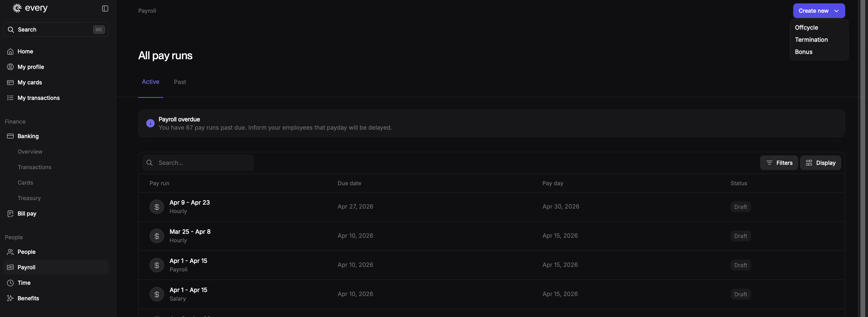Screen dimensions: 868x317
Task: Select Offcycle from the menu
Action: [806, 28]
